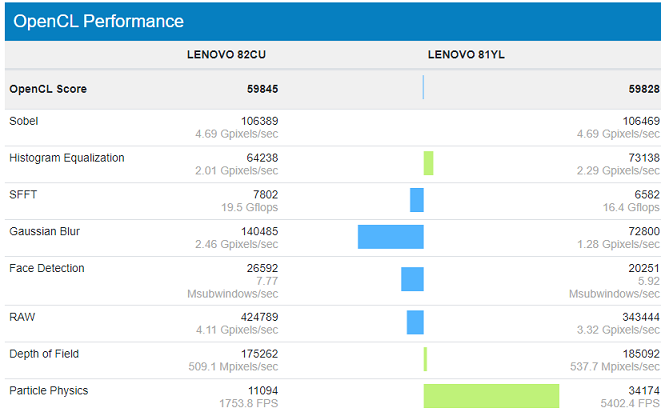Image resolution: width=661 pixels, height=416 pixels.
Task: Select the LENOVO 82CU column header
Action: tap(226, 55)
